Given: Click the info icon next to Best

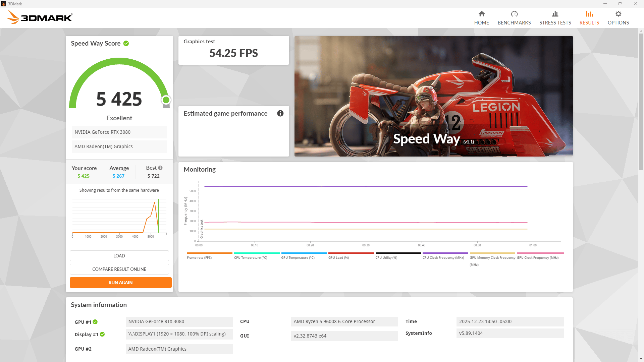Looking at the screenshot, I should coord(160,168).
